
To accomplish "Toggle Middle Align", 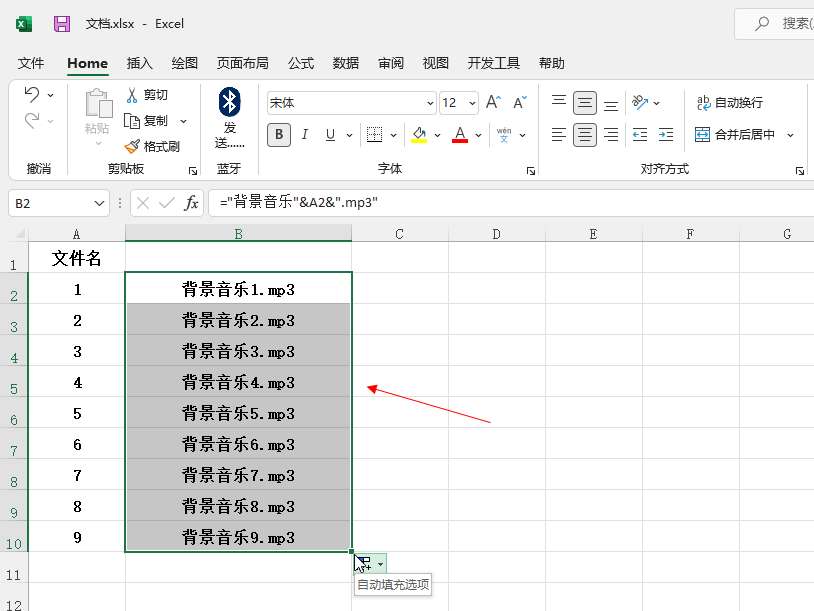I will (585, 103).
